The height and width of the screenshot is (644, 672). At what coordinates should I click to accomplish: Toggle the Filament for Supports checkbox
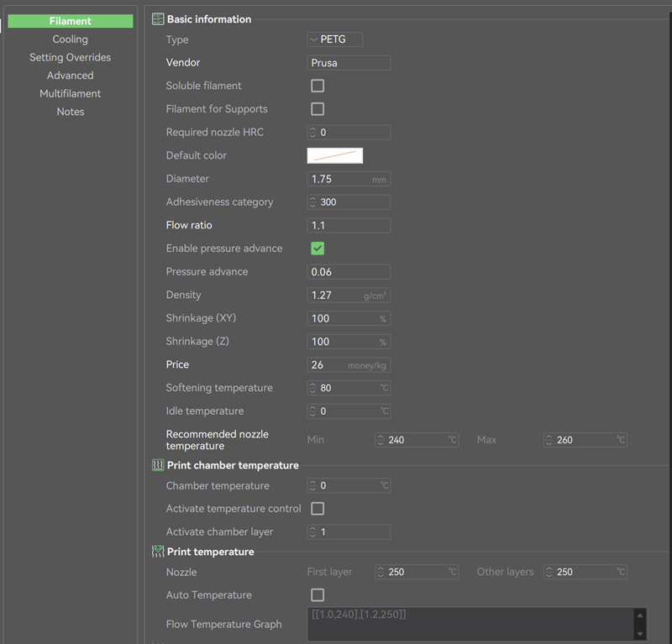[318, 109]
